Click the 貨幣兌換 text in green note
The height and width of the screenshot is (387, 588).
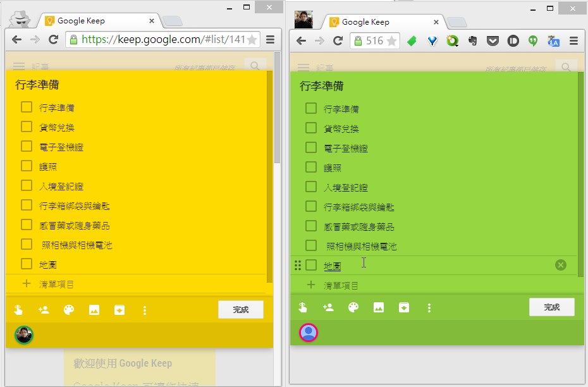coord(341,128)
